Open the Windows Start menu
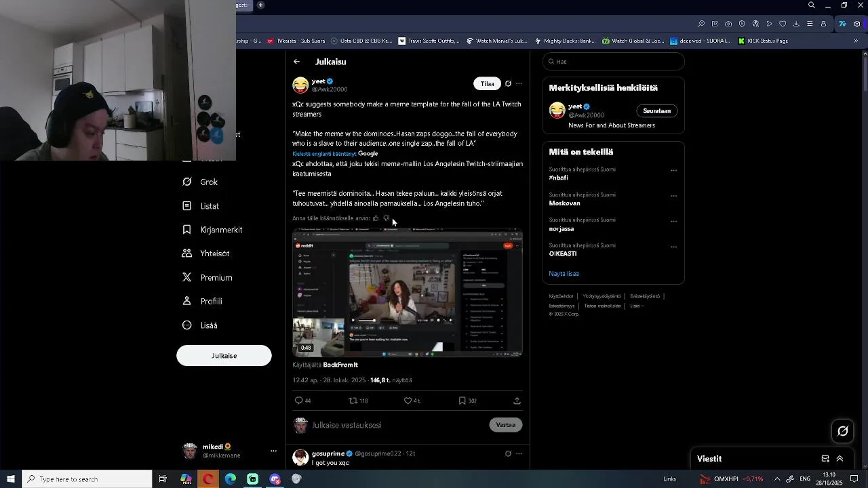This screenshot has height=488, width=868. 11,479
